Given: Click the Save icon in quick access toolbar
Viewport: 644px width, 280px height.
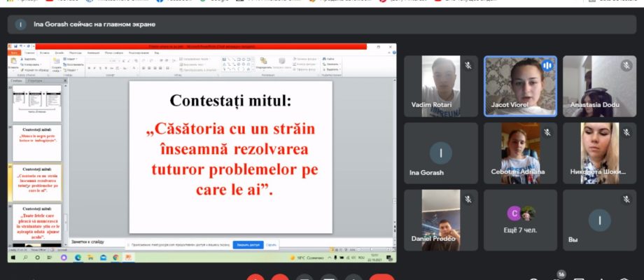Looking at the screenshot, I should tap(15, 46).
